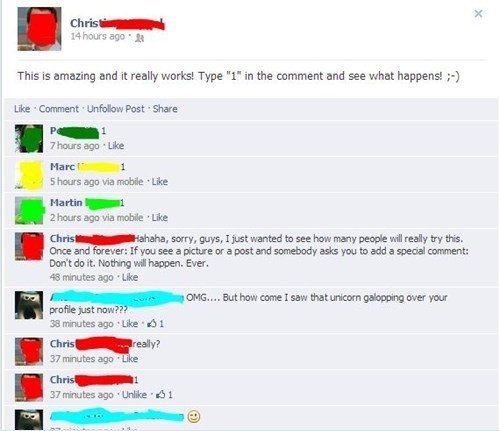Click Unfollow Post

click(x=116, y=109)
